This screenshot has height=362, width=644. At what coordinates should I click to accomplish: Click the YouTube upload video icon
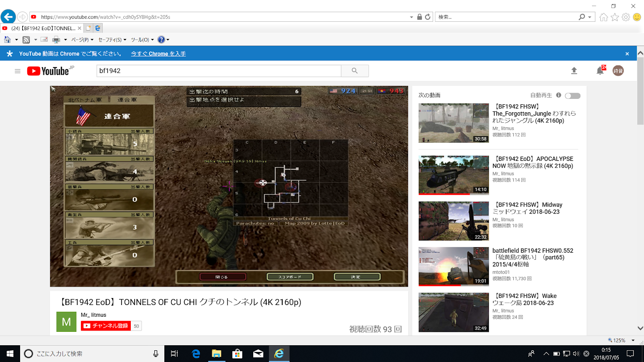tap(574, 71)
